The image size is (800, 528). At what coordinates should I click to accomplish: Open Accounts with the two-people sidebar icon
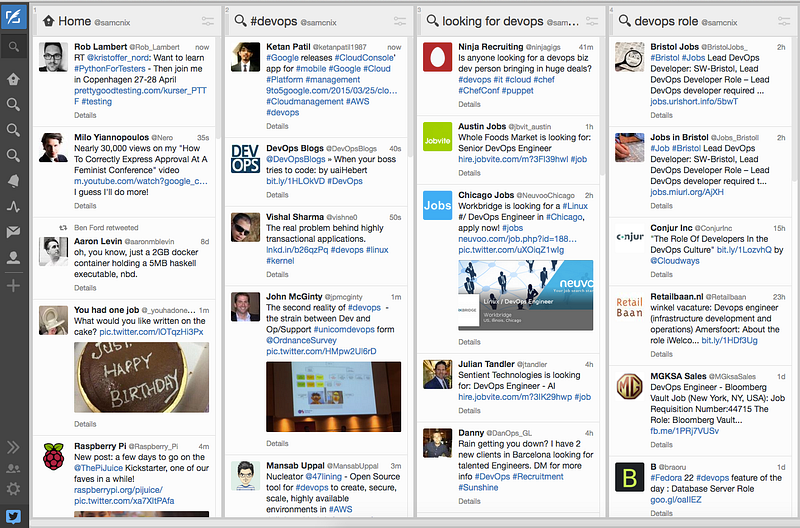pos(13,468)
